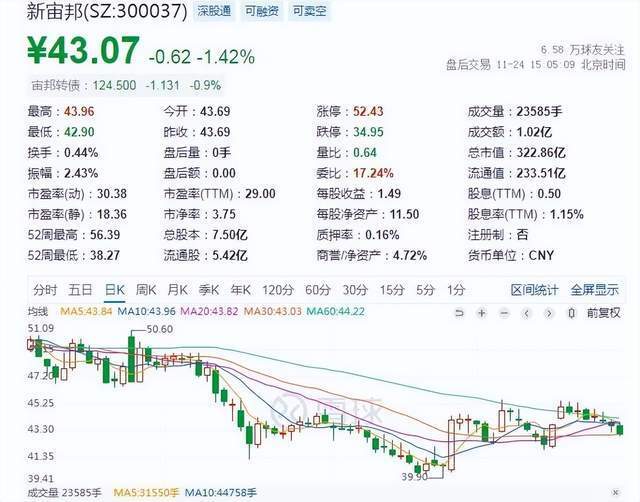Click the 流通值 value 233.51亿
Viewport: 640px width, 502px height.
[x=541, y=173]
